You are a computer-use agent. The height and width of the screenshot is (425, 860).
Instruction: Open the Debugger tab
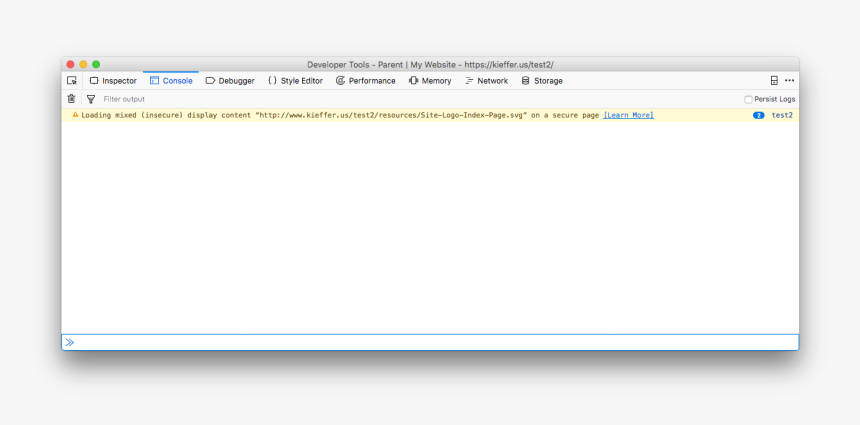pos(230,81)
